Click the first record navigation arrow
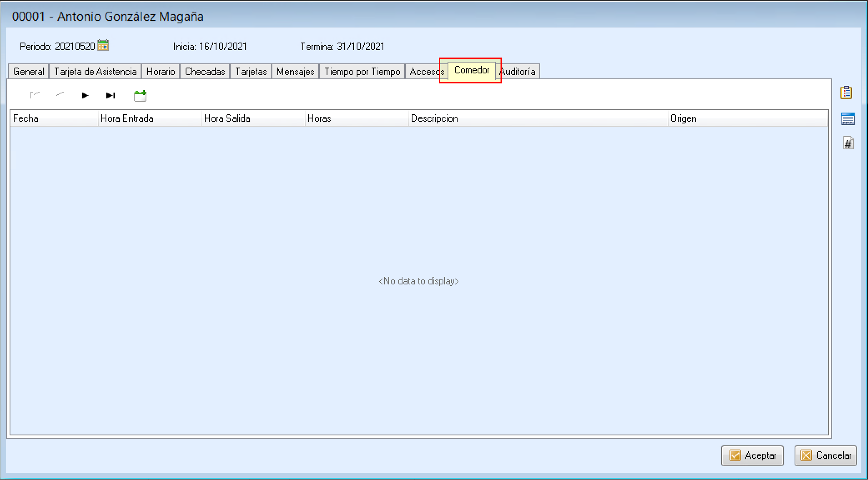This screenshot has height=480, width=868. point(35,95)
